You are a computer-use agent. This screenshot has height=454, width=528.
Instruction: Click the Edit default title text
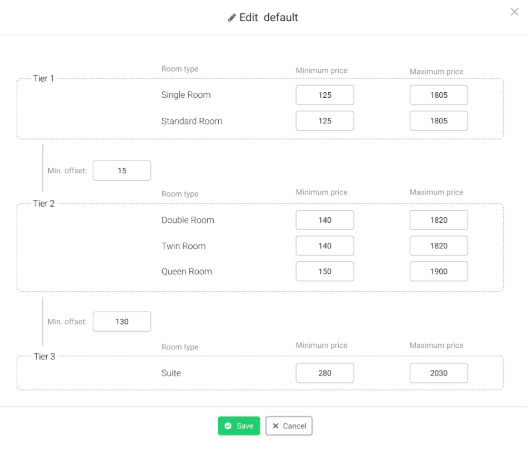[268, 17]
